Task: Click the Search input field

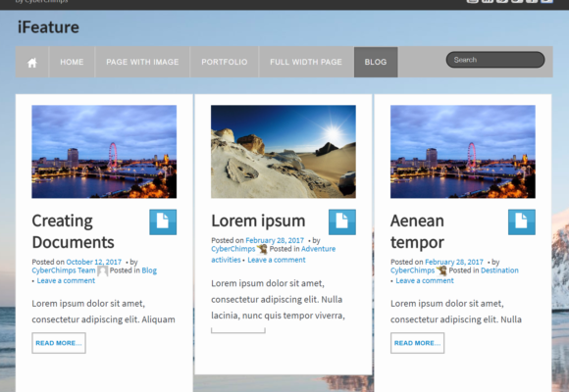Action: [495, 60]
